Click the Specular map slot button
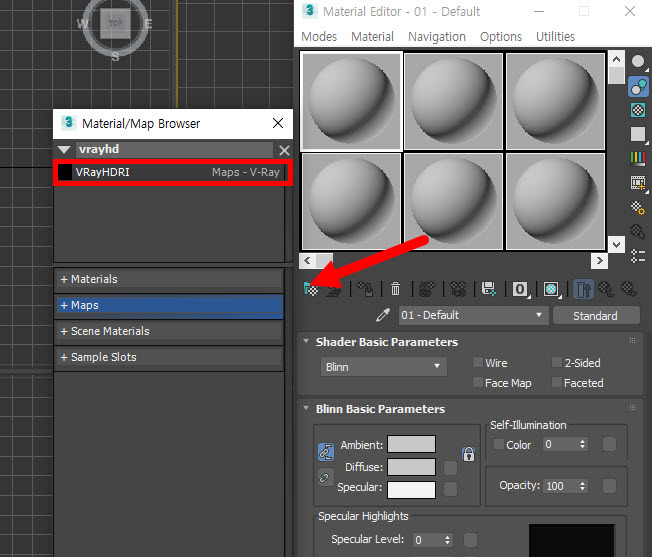Screen dimensions: 652x557 (450, 489)
